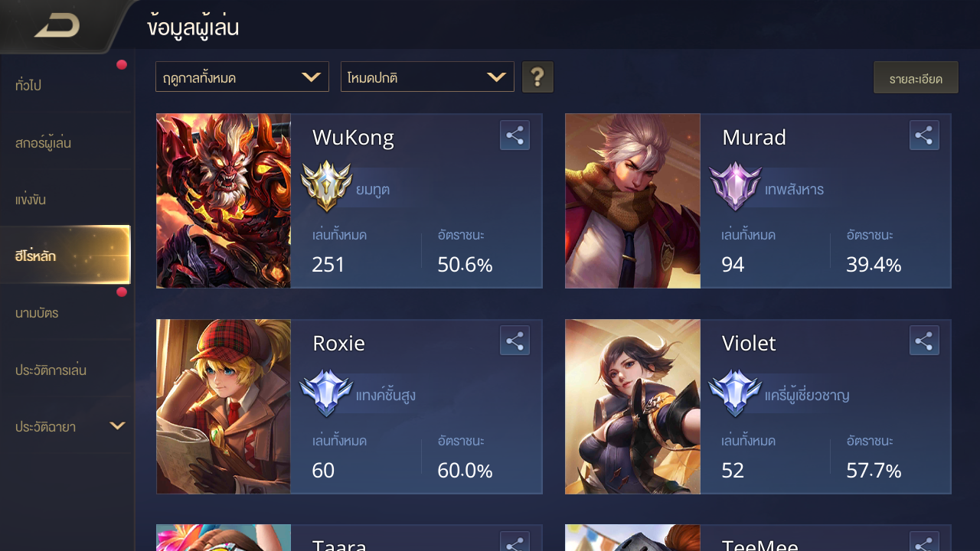Image resolution: width=980 pixels, height=551 pixels.
Task: Select the Violet hero portrait
Action: pos(633,406)
